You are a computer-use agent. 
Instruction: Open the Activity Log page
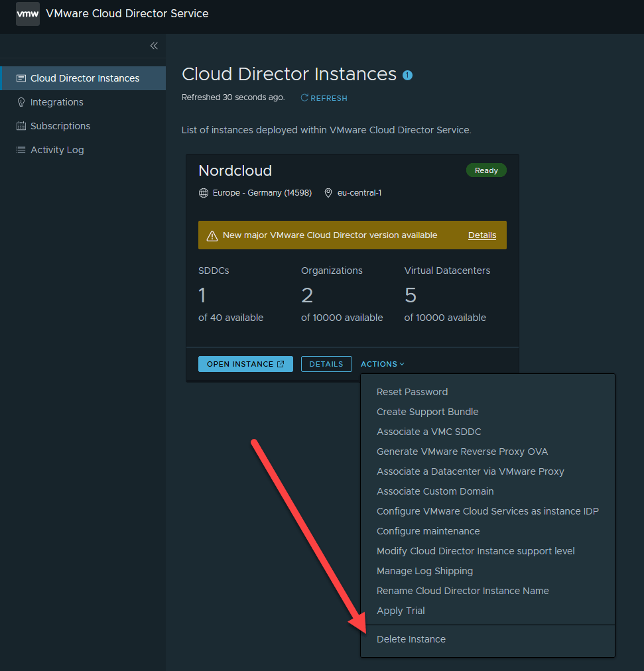click(x=56, y=150)
